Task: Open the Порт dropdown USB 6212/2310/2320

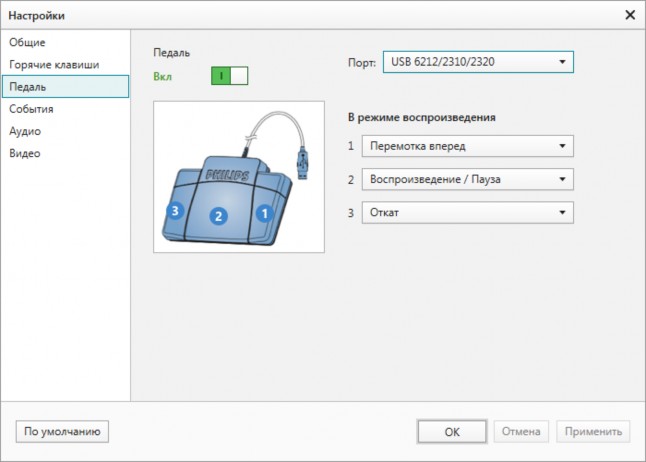Action: pyautogui.click(x=478, y=62)
